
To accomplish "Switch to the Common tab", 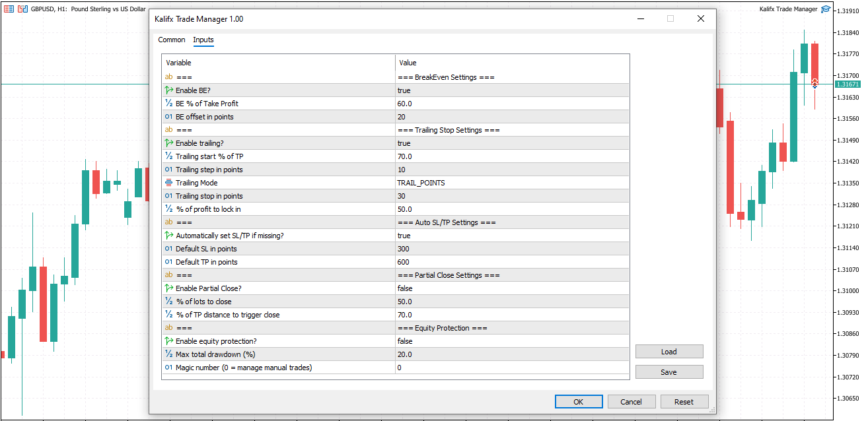I will pos(171,40).
